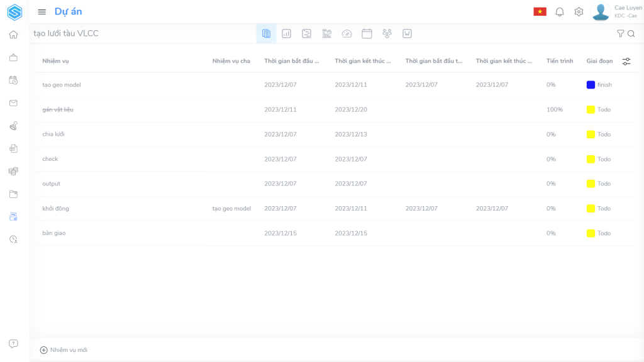Open the output task
The width and height of the screenshot is (644, 362).
(51, 184)
